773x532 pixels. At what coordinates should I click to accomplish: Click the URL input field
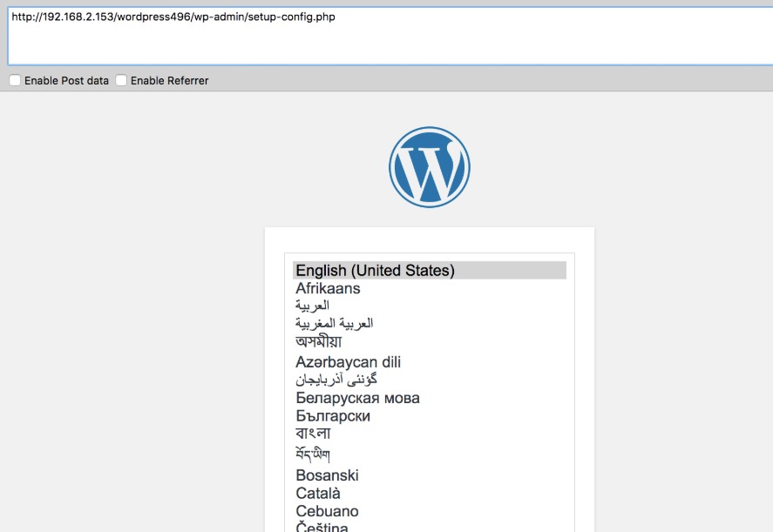coord(390,36)
